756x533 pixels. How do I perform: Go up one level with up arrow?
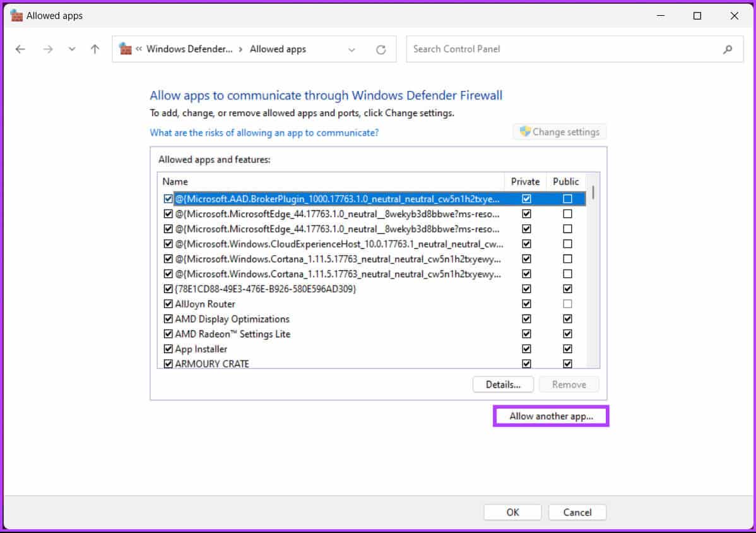(x=95, y=49)
